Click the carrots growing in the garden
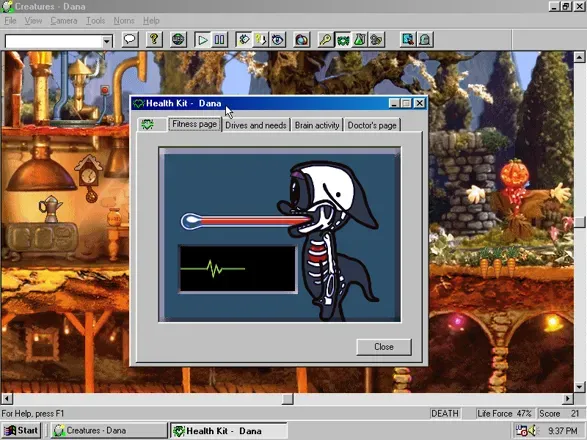Viewport: 587px width, 440px height. click(498, 262)
